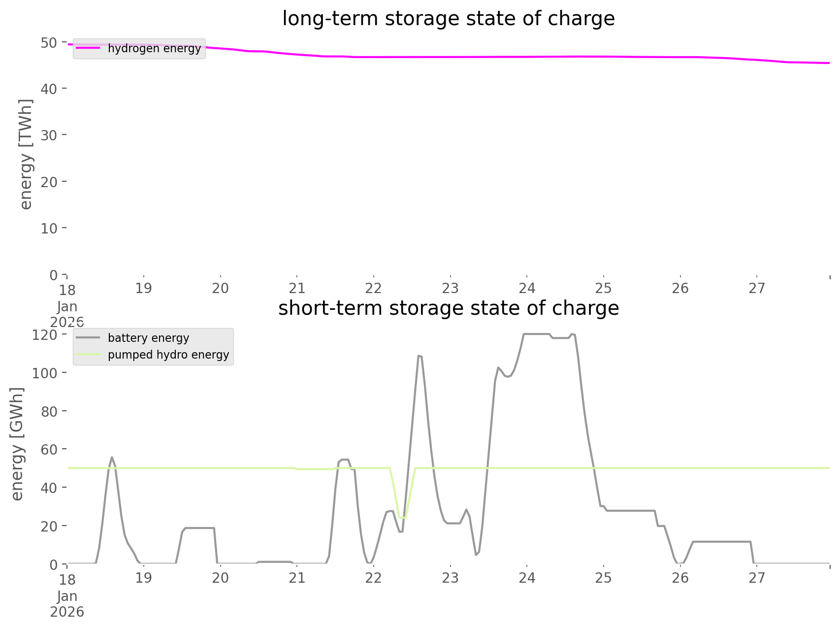Viewport: 840px width, 629px height.
Task: Click the "Jan 2026" label under the short-term chart
Action: (x=67, y=604)
